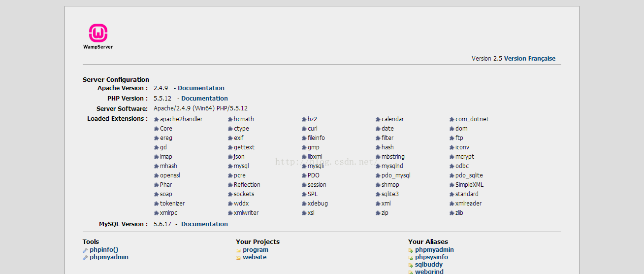Viewport: 644px width, 274px height.
Task: Click the exif extension name
Action: [239, 138]
